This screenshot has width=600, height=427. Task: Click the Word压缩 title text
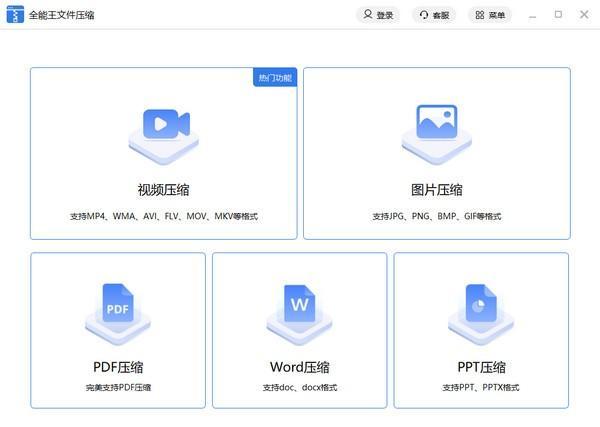[x=300, y=367]
